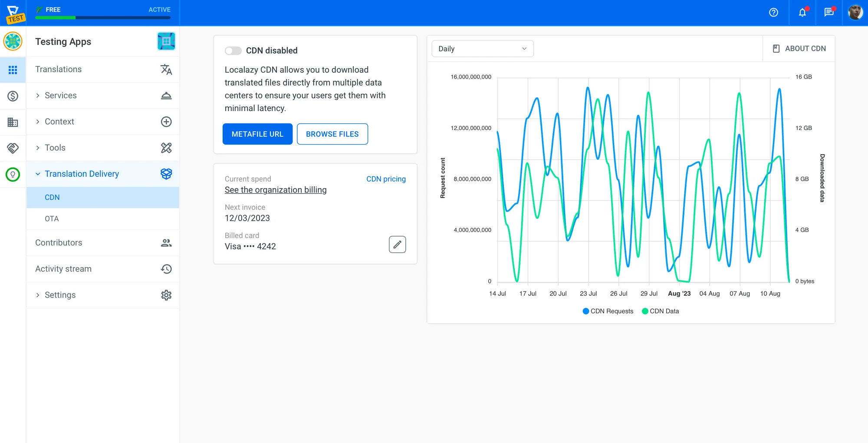Open the billing dollar icon in sidebar
The height and width of the screenshot is (443, 868).
tap(13, 96)
